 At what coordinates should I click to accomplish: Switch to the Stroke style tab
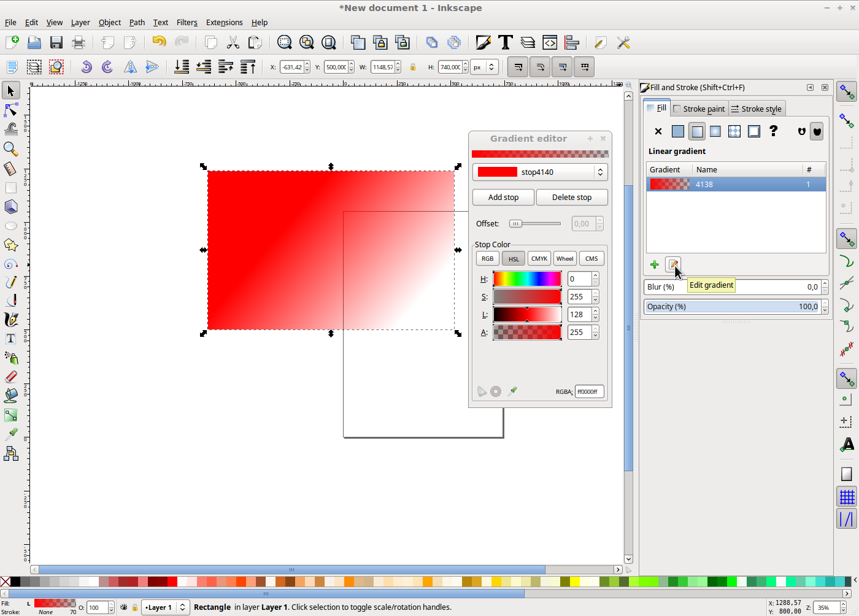click(756, 109)
